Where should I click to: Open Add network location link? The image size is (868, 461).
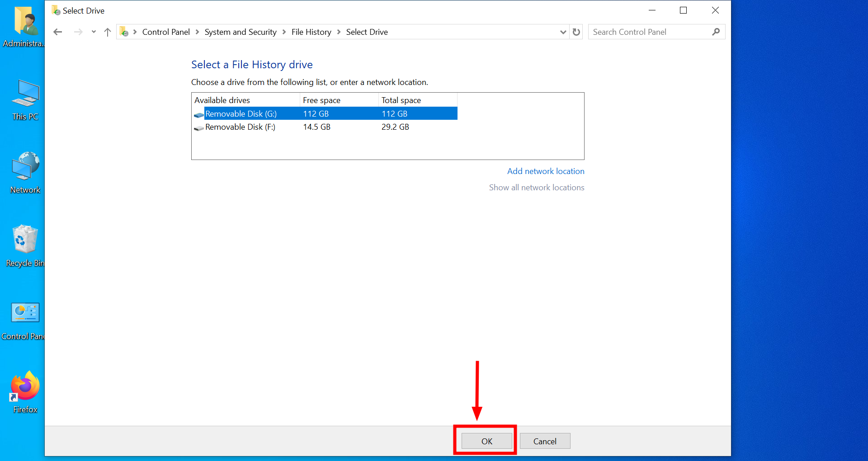(546, 171)
